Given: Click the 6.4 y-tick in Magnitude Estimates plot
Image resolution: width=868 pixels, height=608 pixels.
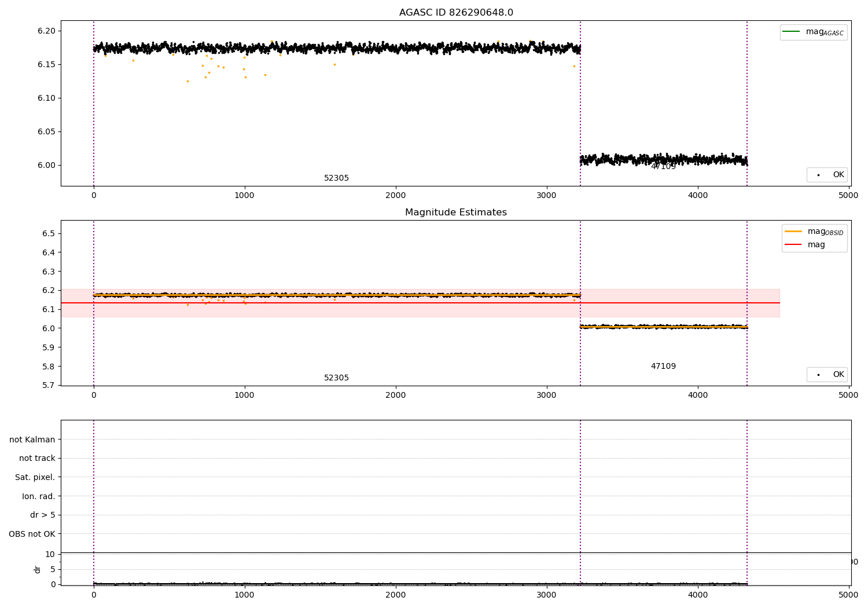Looking at the screenshot, I should [49, 252].
